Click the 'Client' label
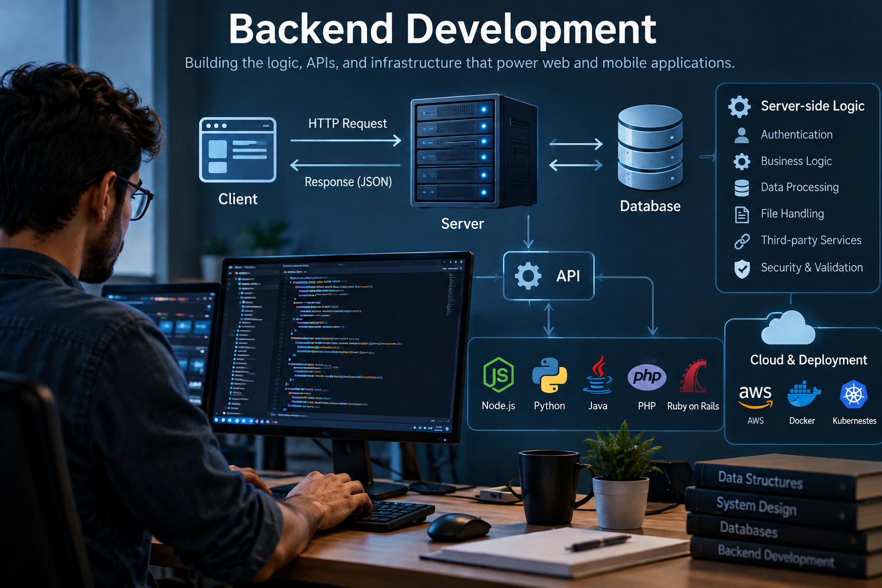The height and width of the screenshot is (588, 882). click(x=238, y=199)
